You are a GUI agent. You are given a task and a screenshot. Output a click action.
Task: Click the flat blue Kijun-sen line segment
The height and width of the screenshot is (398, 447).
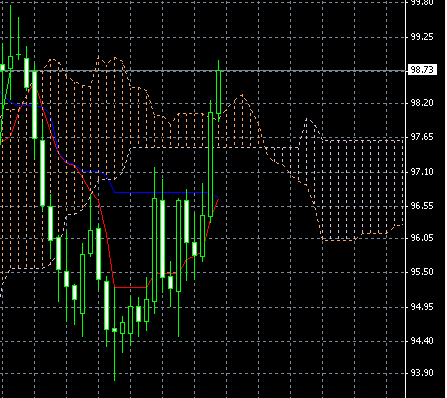coord(163,192)
